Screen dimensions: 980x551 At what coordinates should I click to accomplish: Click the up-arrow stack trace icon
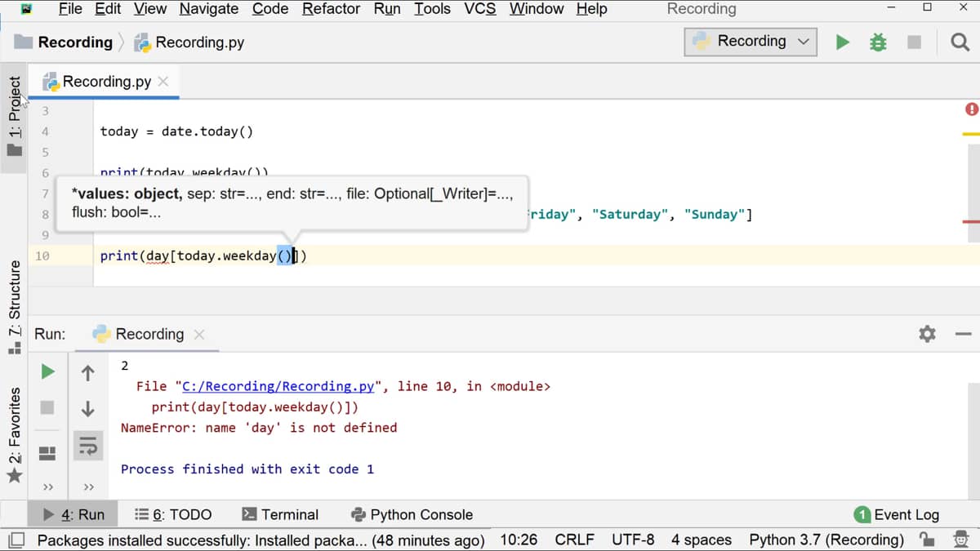coord(88,373)
